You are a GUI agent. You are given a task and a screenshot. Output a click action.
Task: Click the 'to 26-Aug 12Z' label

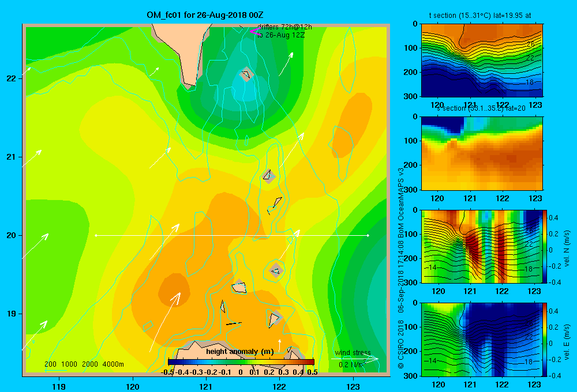tap(281, 35)
